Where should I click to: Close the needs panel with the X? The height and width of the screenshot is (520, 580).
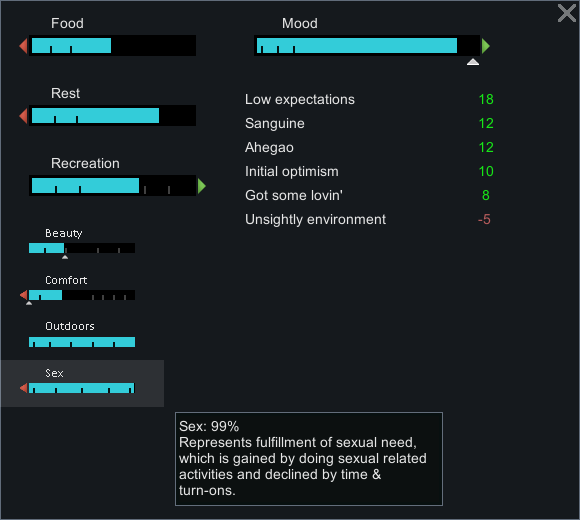point(567,13)
